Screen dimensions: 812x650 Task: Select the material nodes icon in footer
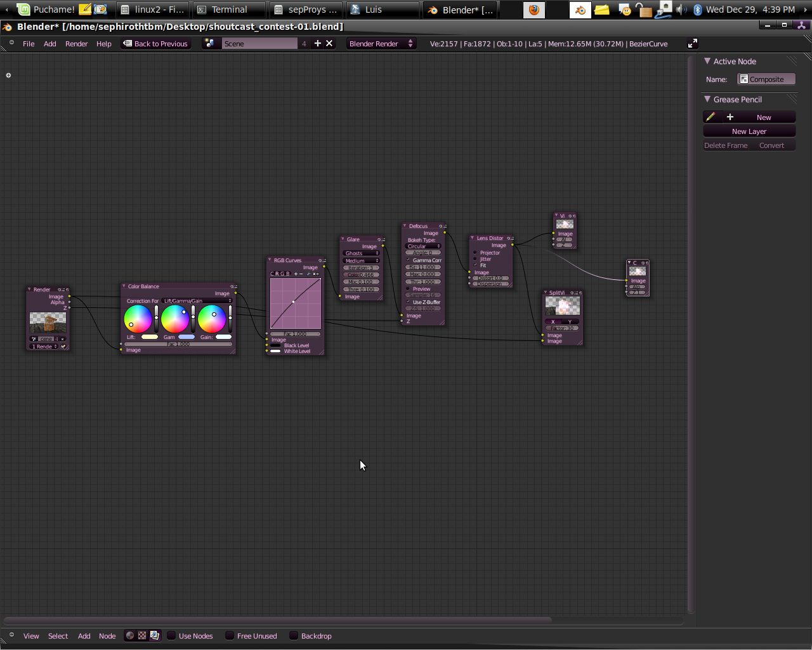(130, 635)
